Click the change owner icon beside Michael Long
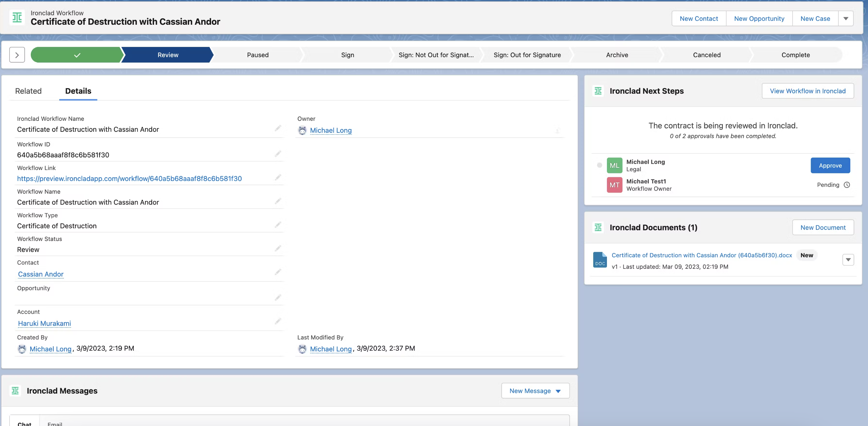Screen dimensions: 868x426 point(557,130)
